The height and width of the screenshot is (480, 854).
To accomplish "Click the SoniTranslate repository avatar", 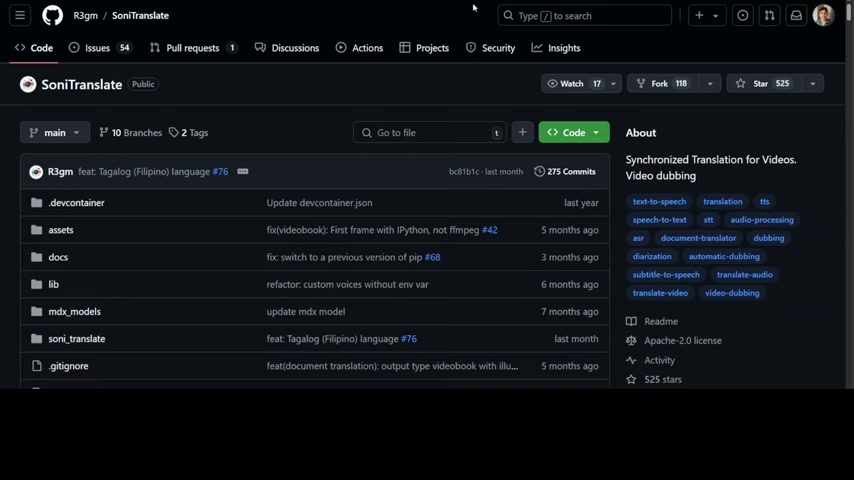I will [28, 84].
